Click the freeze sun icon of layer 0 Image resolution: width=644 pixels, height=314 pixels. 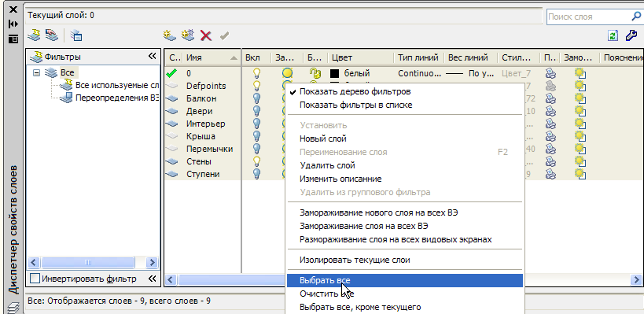pos(288,73)
